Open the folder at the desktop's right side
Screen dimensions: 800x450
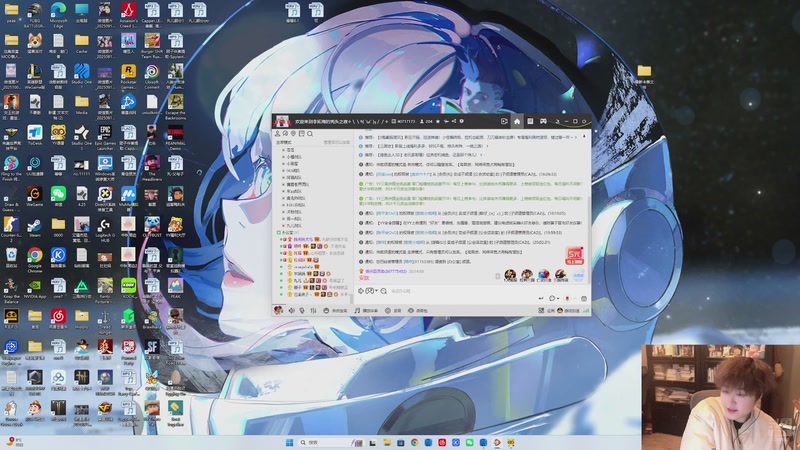tap(644, 74)
